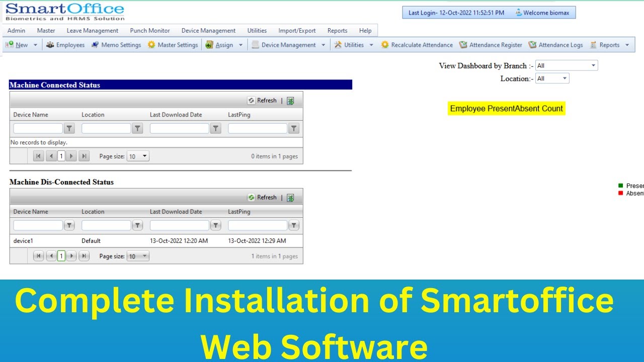Screen dimensions: 644x362
Task: Click the 13-Oct-2022 12:29 AM LastPing cell
Action: coord(257,241)
